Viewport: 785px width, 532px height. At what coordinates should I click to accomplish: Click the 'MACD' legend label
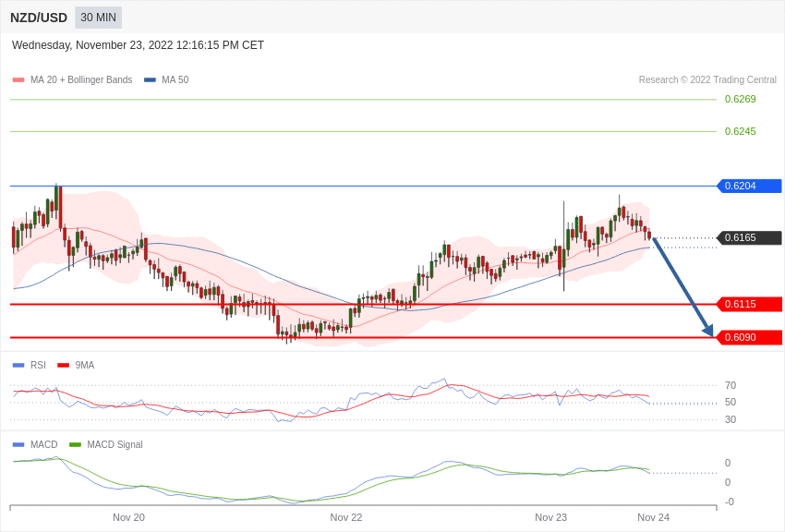click(x=43, y=445)
